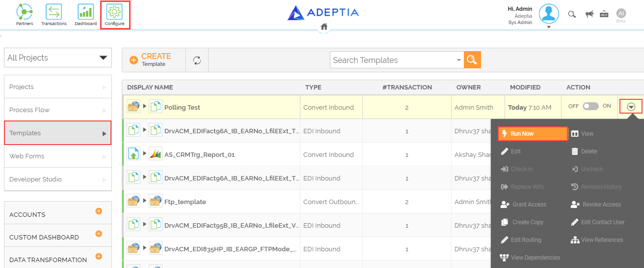Click the home icon below the Adeptia logo
The width and height of the screenshot is (644, 268).
(324, 27)
